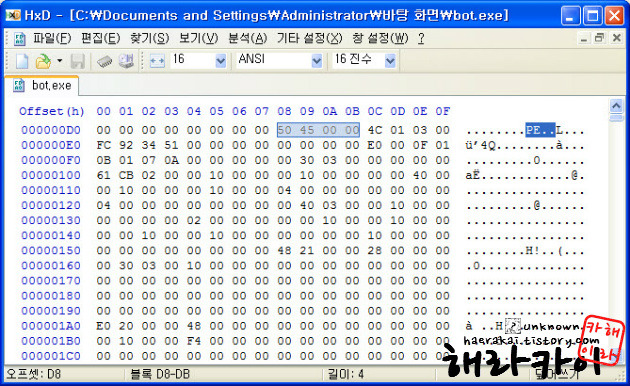Click the Save disk icon
Image resolution: width=630 pixels, height=386 pixels.
pyautogui.click(x=78, y=61)
